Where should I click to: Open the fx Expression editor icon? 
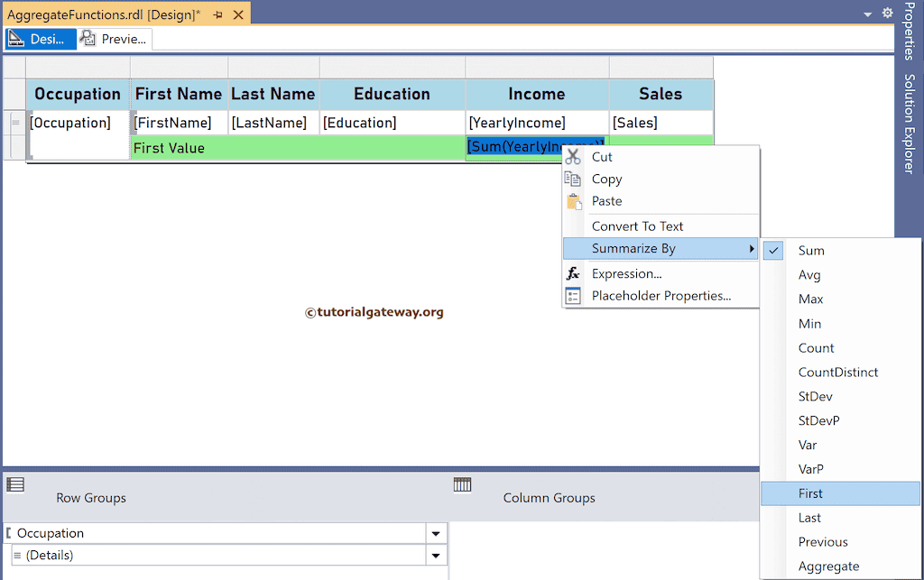pos(573,273)
